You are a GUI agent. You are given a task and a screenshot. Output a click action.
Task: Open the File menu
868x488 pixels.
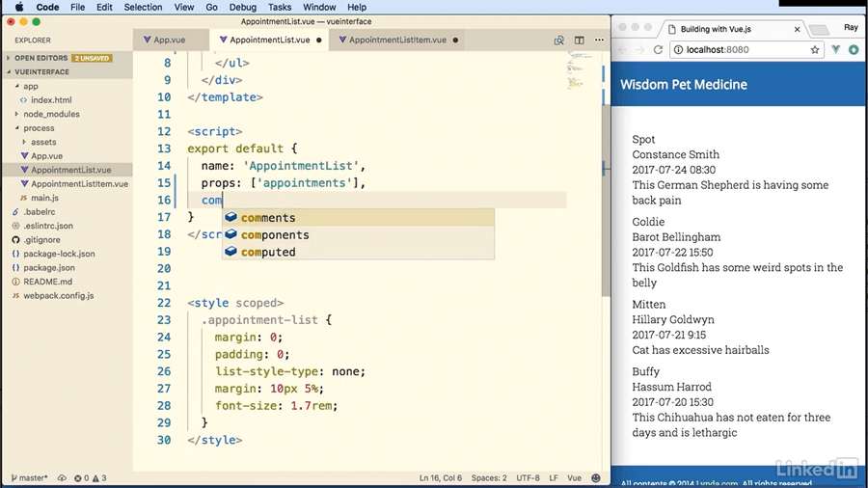[x=77, y=7]
